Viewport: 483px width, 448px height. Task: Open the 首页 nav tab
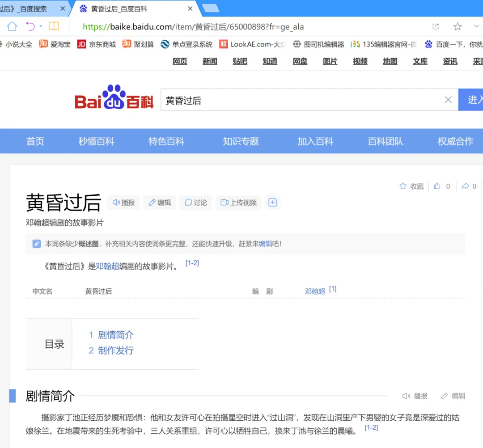tap(35, 141)
